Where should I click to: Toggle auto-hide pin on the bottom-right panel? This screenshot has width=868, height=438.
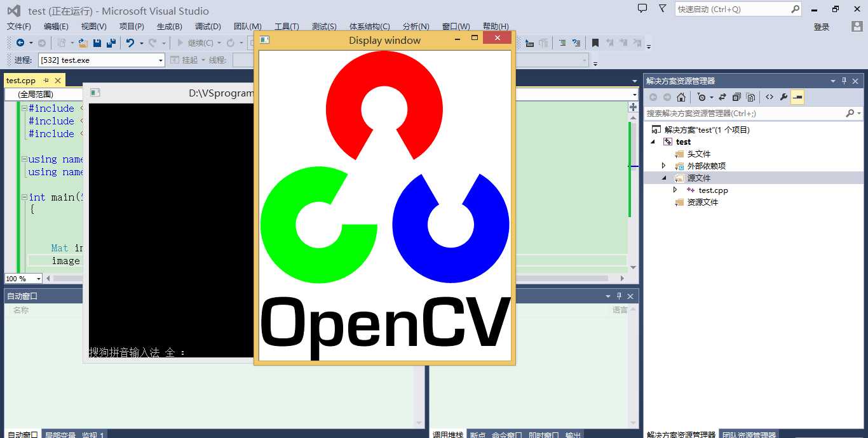click(x=619, y=296)
